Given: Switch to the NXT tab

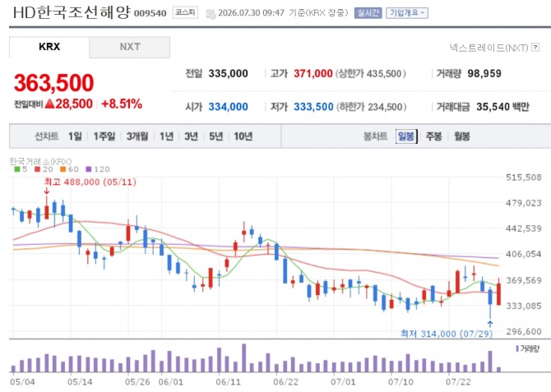Looking at the screenshot, I should [x=130, y=47].
